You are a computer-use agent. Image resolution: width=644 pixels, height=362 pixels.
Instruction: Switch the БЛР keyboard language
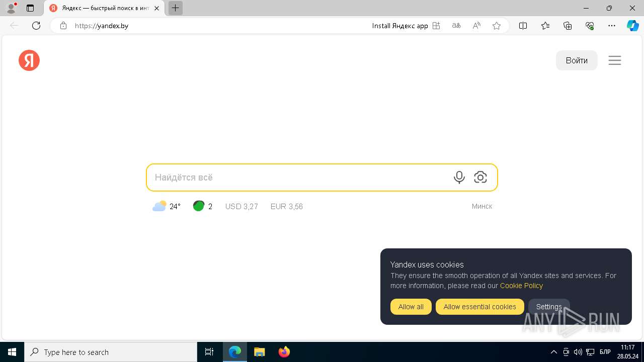tap(605, 352)
